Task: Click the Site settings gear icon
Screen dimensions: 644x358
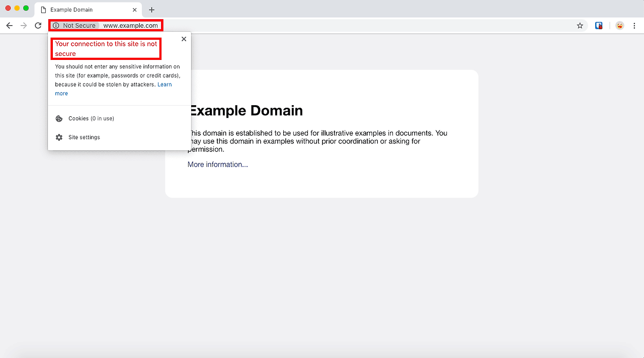Action: pyautogui.click(x=59, y=137)
